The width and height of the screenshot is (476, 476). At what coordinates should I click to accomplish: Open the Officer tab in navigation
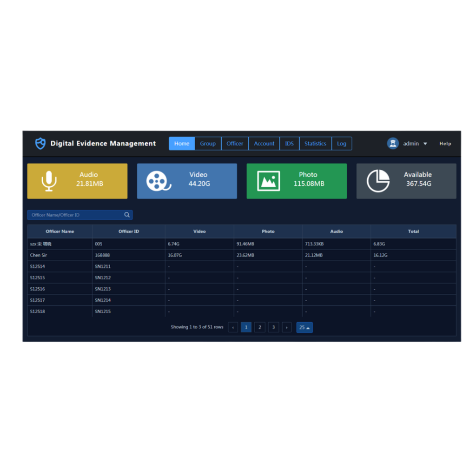[235, 143]
